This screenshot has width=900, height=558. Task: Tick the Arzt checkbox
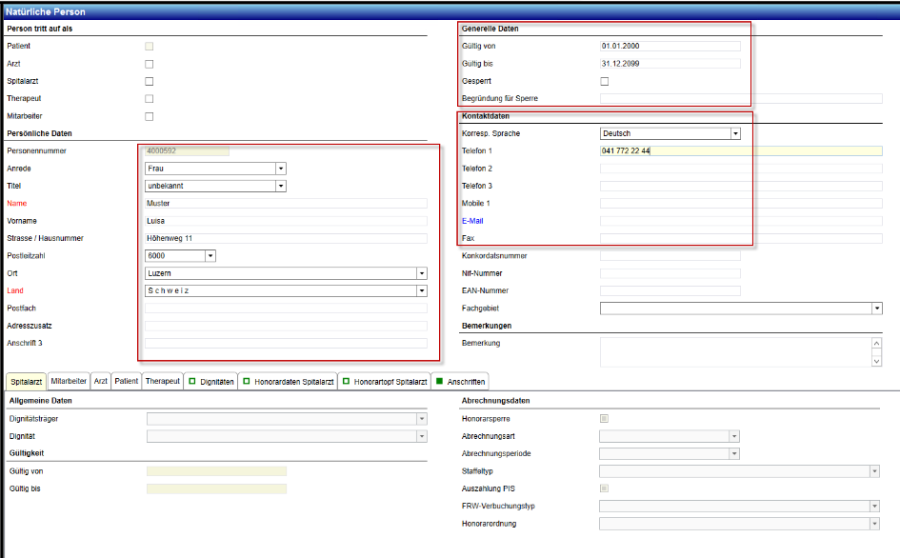(x=149, y=64)
